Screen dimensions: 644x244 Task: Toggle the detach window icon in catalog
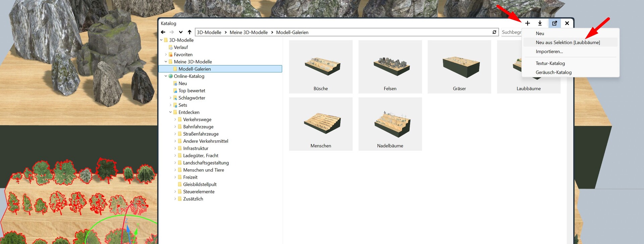(554, 23)
